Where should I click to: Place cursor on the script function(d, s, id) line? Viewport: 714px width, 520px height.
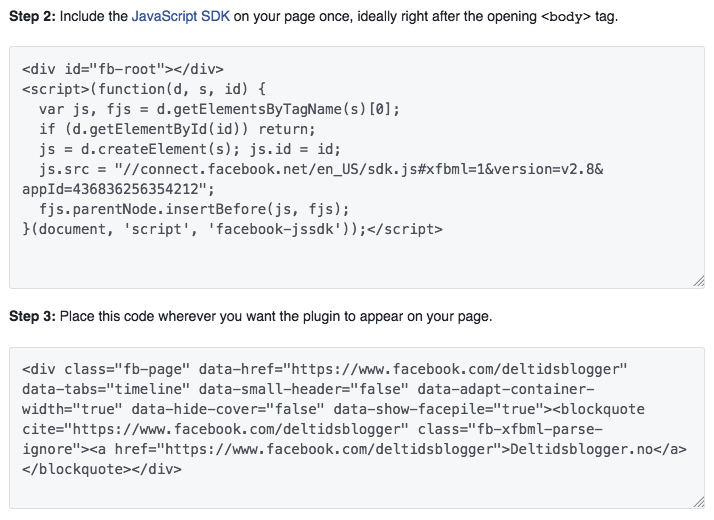tap(143, 89)
